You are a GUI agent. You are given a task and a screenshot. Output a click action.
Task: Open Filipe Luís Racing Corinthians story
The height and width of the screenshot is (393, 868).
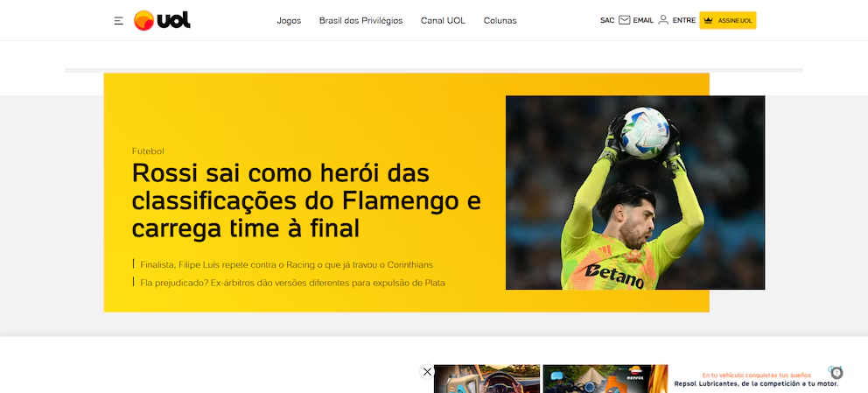[286, 264]
